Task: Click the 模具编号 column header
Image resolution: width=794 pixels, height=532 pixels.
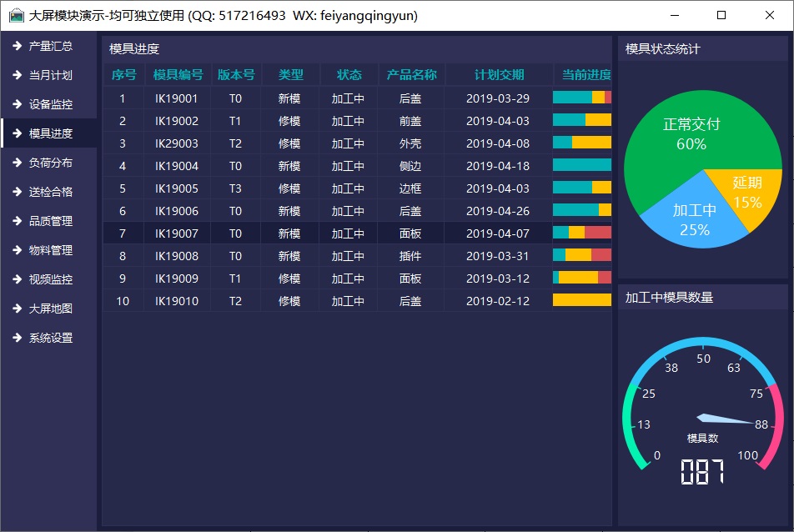Action: point(178,75)
